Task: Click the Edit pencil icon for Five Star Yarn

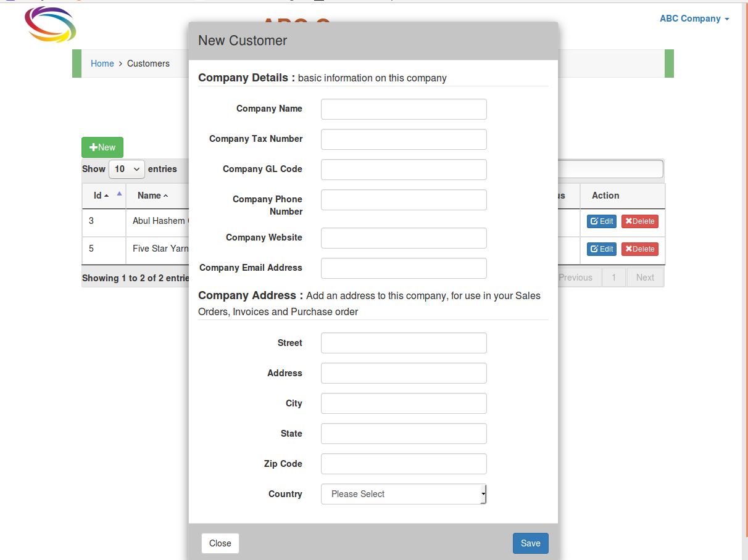Action: (594, 249)
